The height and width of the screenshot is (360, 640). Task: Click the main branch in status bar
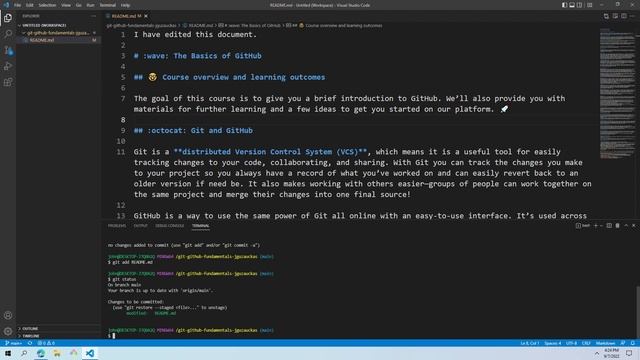coord(13,343)
